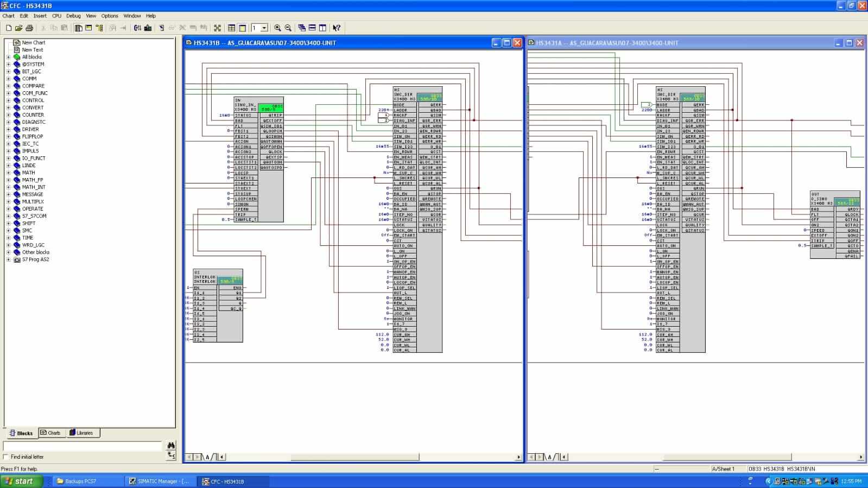Click the Print toolbar icon

click(29, 28)
